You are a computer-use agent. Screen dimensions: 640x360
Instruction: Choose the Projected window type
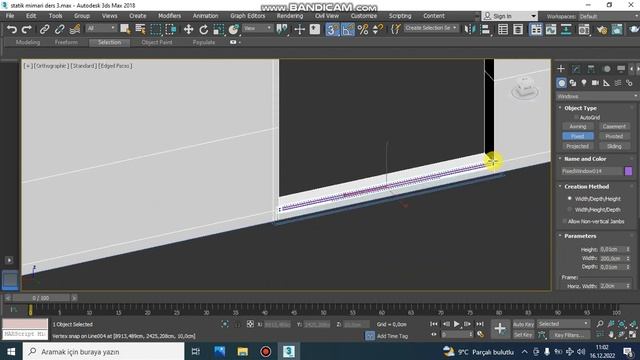pyautogui.click(x=578, y=146)
